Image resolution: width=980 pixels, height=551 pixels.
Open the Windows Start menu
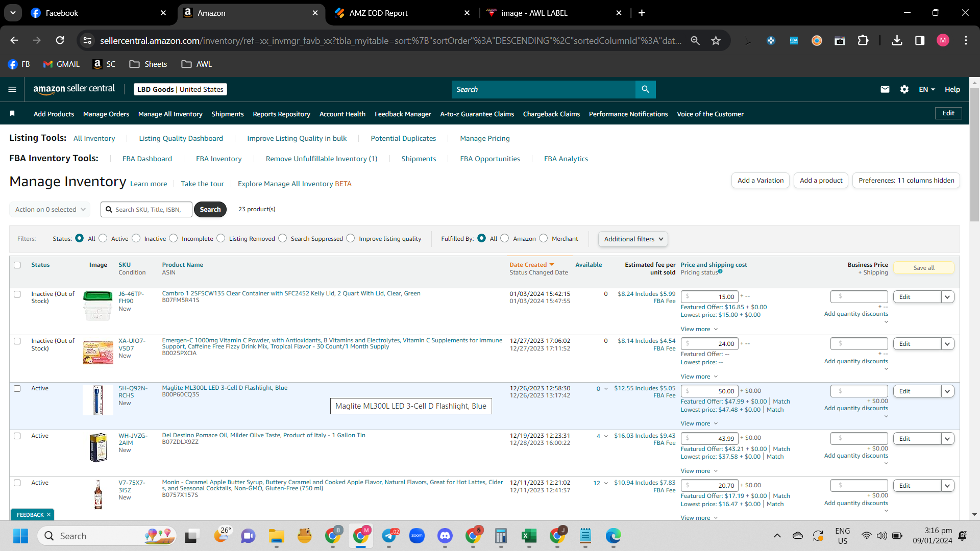(21, 536)
